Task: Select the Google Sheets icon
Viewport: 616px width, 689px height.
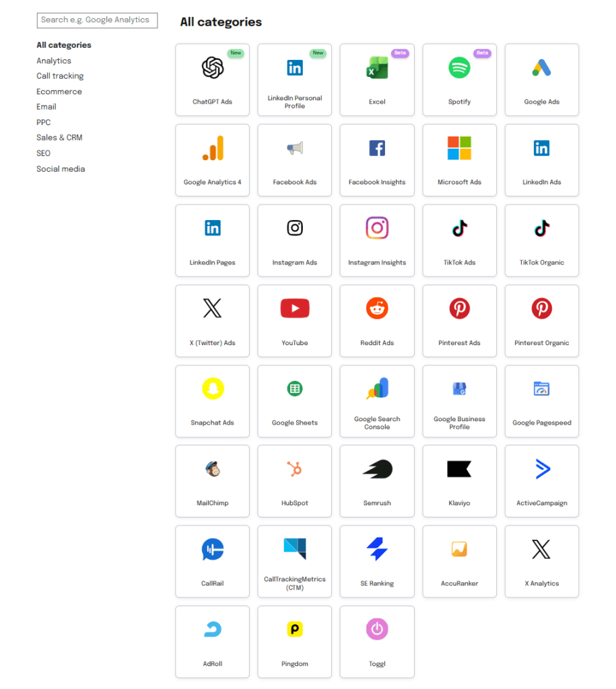Action: [x=295, y=388]
